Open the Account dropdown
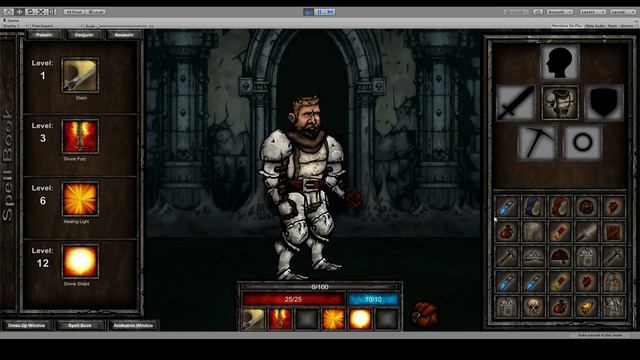This screenshot has height=360, width=640. (560, 12)
